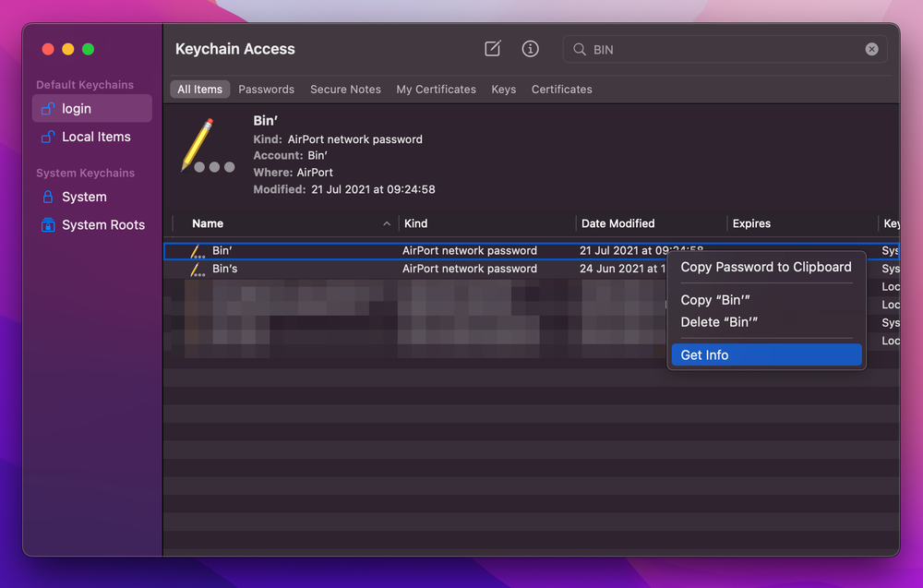Click the pencil icon on the Bin’ row
Viewport: 923px width, 588px height.
coord(198,251)
